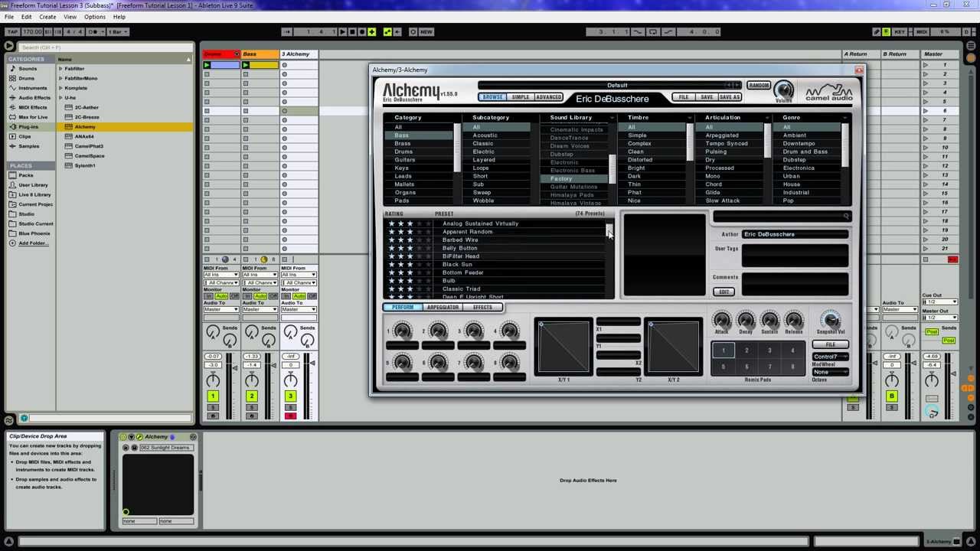Screen dimensions: 980x551
Task: Choose Black Sun preset
Action: [x=457, y=264]
